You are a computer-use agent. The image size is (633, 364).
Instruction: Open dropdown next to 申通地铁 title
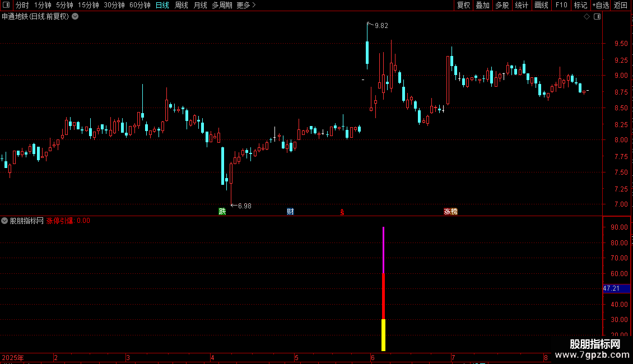[x=75, y=17]
